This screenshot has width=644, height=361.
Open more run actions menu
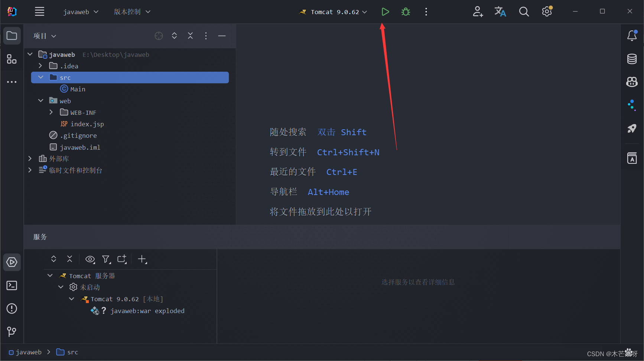[426, 12]
